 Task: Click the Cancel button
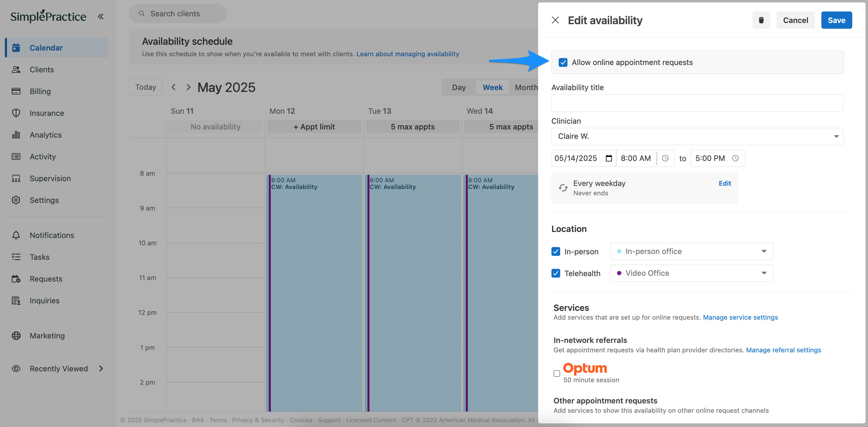(x=796, y=20)
